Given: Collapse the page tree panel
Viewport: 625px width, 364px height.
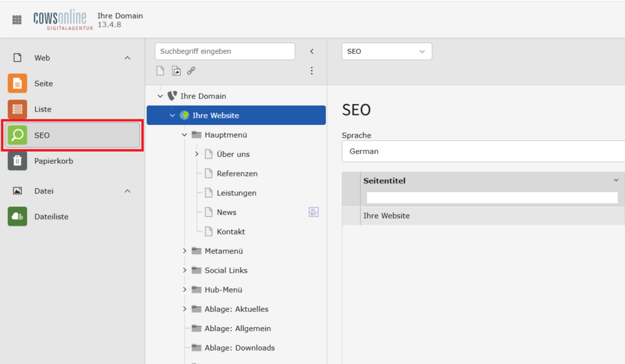Looking at the screenshot, I should [x=312, y=51].
